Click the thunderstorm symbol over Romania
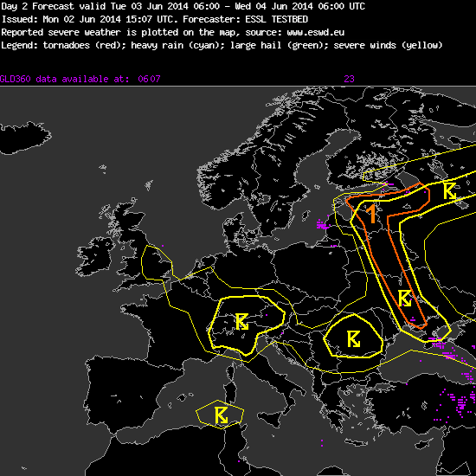 coord(354,339)
